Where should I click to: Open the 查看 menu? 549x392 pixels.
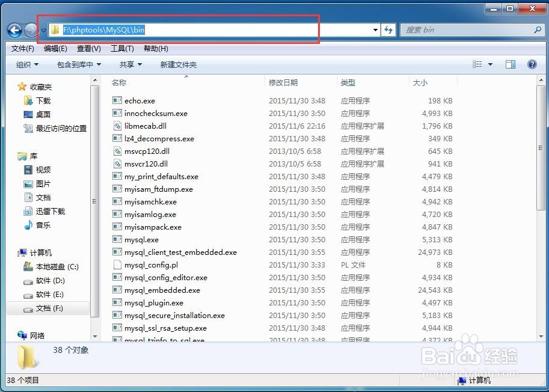click(x=88, y=49)
